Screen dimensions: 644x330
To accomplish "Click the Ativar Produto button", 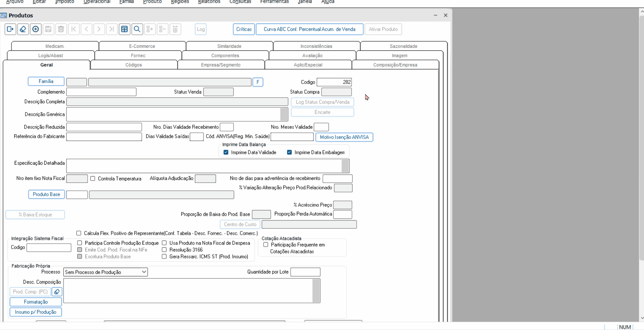I will coord(383,29).
